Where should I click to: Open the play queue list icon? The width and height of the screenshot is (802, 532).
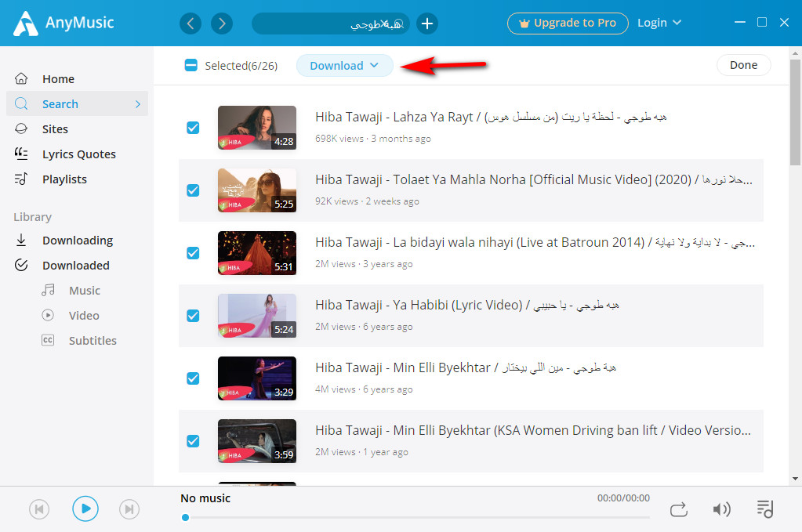pos(765,509)
